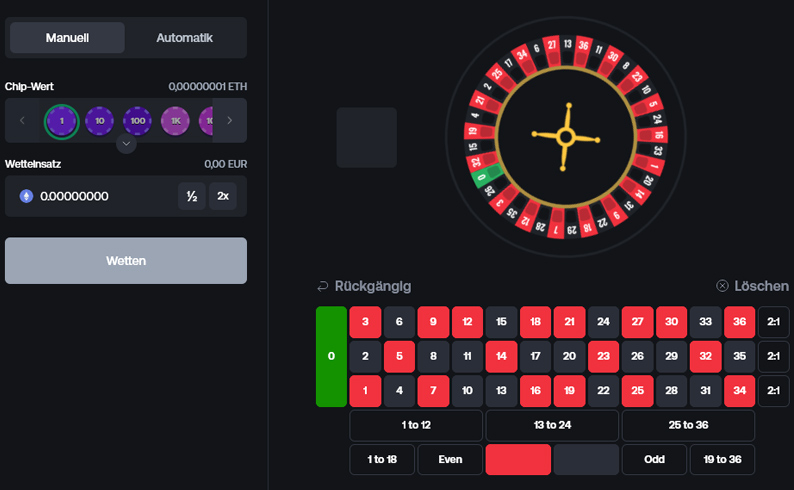This screenshot has width=794, height=490.
Task: Place a bet on Even
Action: (450, 459)
